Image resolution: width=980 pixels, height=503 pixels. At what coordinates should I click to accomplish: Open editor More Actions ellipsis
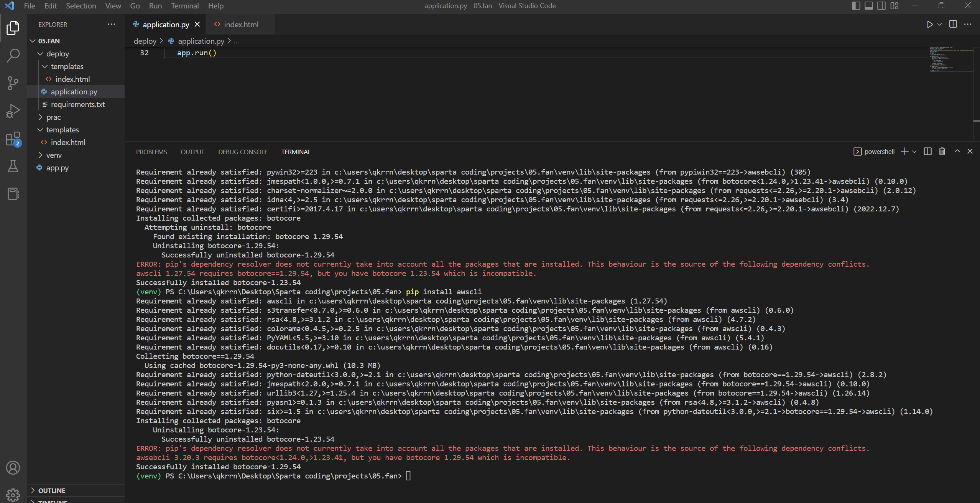click(x=968, y=24)
